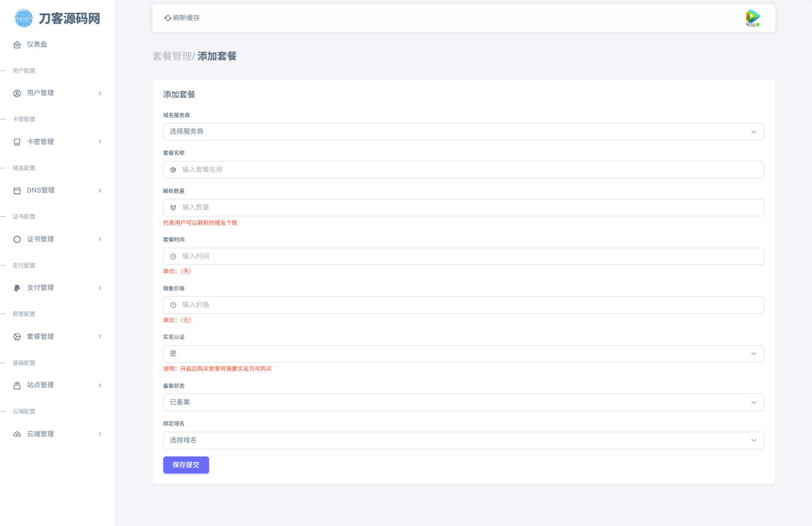
Task: Click the box icon beside 套餐管理
Action: click(17, 336)
